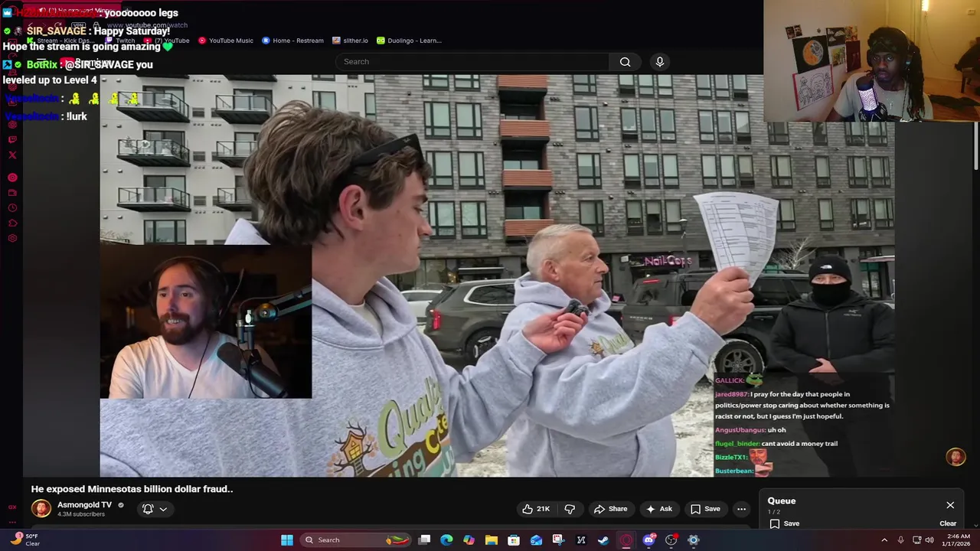Open Twitch icon in browser sidebar
Image resolution: width=980 pixels, height=551 pixels.
12,139
